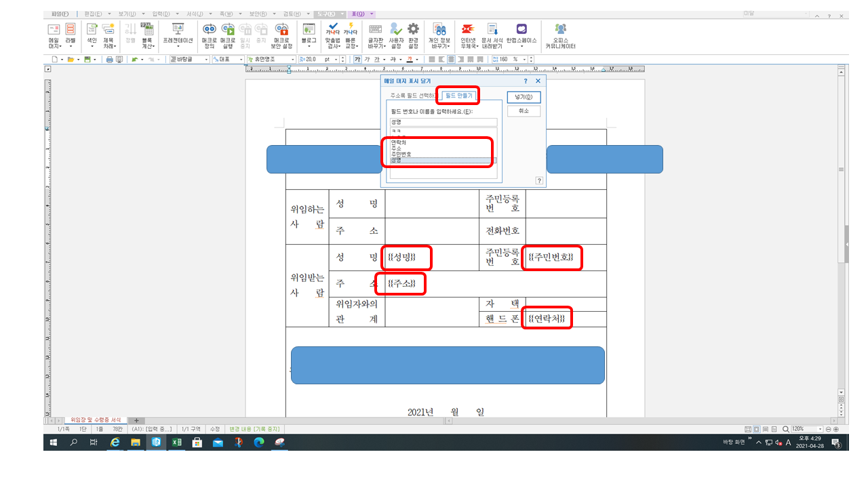Toggle center paragraph alignment
This screenshot has width=868, height=488.
point(451,60)
